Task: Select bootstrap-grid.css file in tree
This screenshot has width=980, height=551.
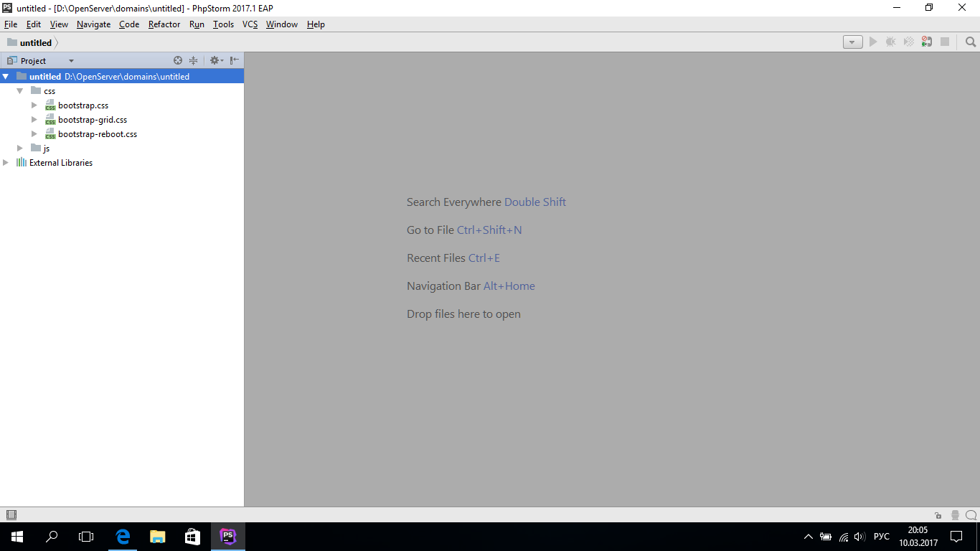Action: 93,120
